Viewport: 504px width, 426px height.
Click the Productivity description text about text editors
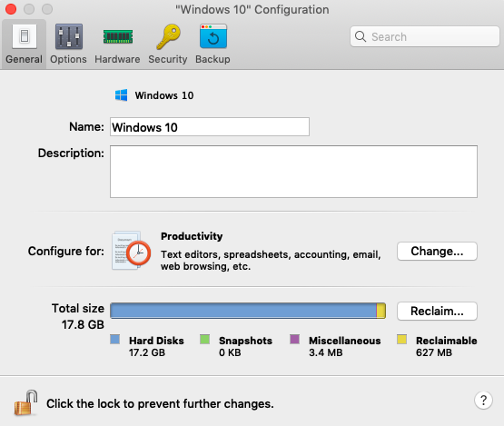point(271,261)
